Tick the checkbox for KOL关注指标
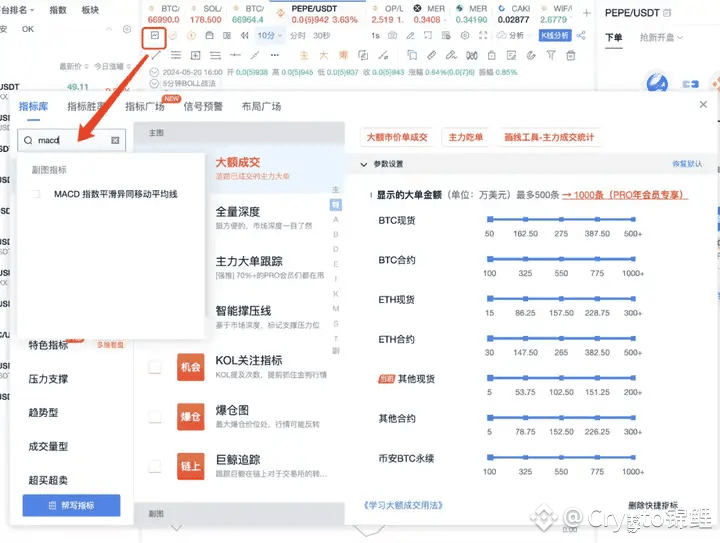This screenshot has width=720, height=543. [x=155, y=368]
